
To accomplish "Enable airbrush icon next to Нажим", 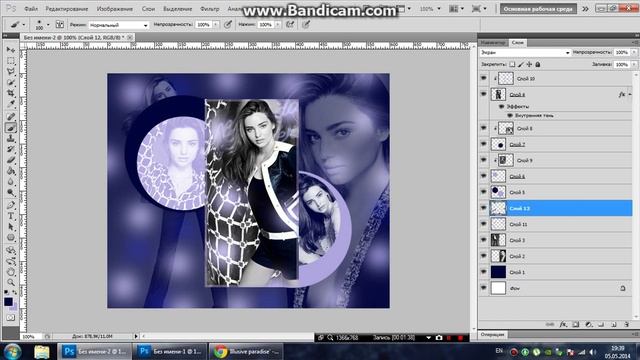I will click(290, 24).
